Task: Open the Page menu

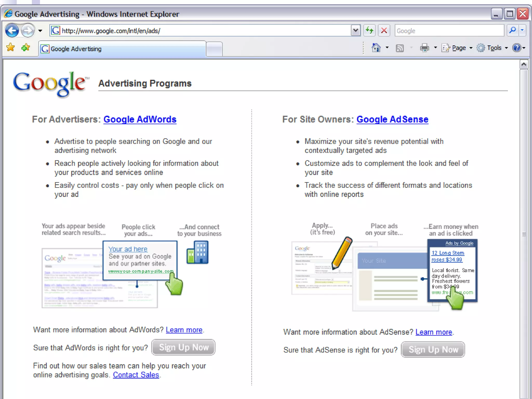Action: [x=457, y=48]
